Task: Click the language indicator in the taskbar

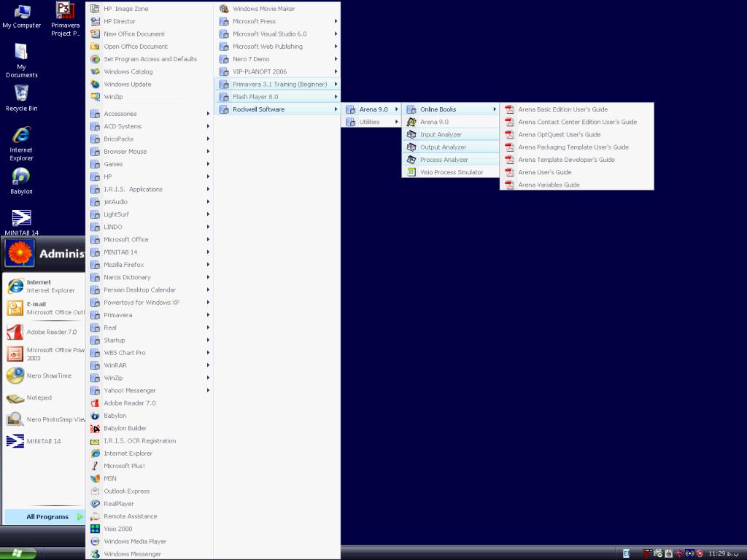Action: pos(626,553)
